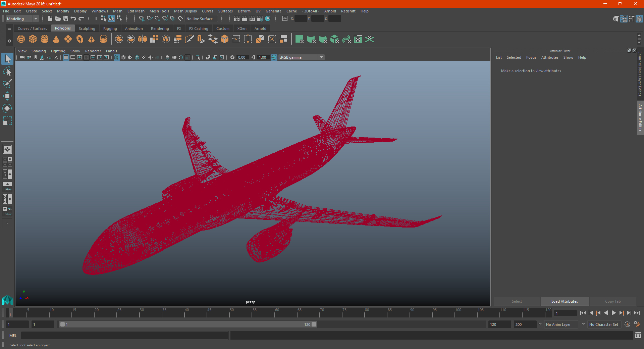The height and width of the screenshot is (349, 644).
Task: Open the Mesh Tools menu
Action: 159,11
